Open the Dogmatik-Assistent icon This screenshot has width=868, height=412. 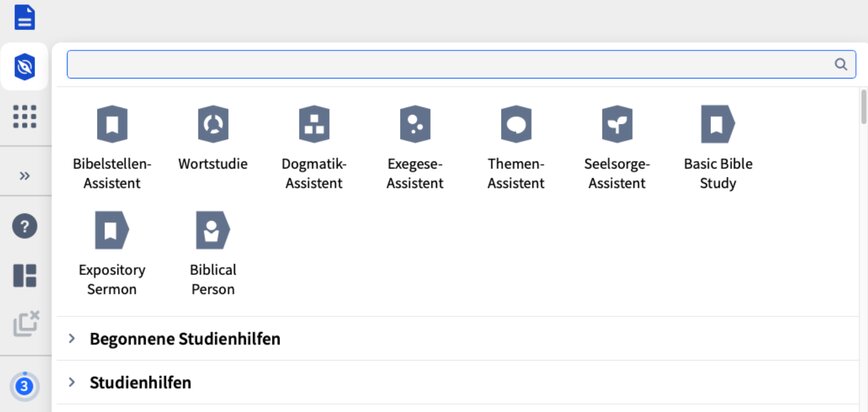tap(314, 125)
